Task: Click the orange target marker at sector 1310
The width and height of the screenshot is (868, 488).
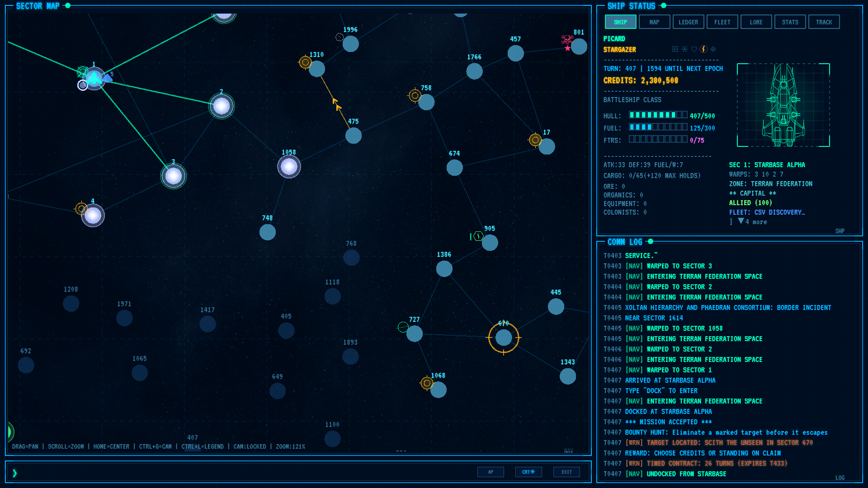Action: [x=305, y=62]
